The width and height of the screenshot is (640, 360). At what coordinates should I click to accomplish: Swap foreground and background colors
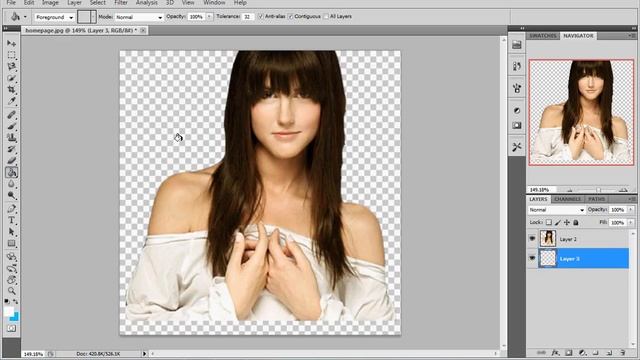point(16,302)
